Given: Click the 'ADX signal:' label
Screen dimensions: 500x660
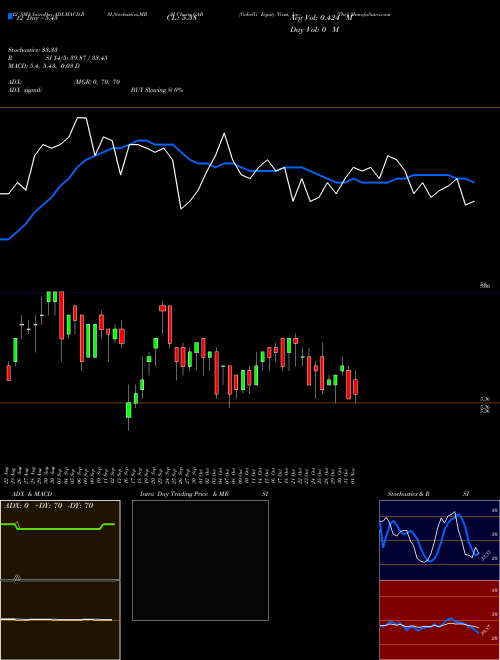Looking at the screenshot, I should [x=24, y=90].
